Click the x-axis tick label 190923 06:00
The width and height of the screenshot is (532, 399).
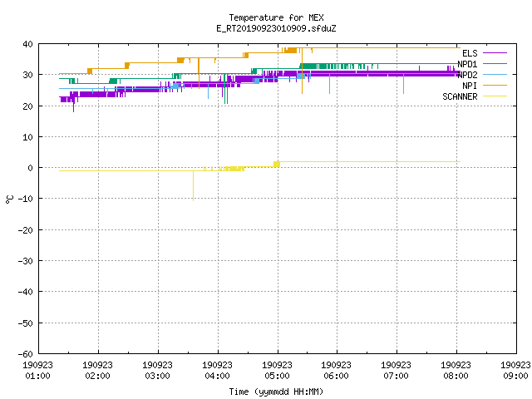pyautogui.click(x=336, y=371)
